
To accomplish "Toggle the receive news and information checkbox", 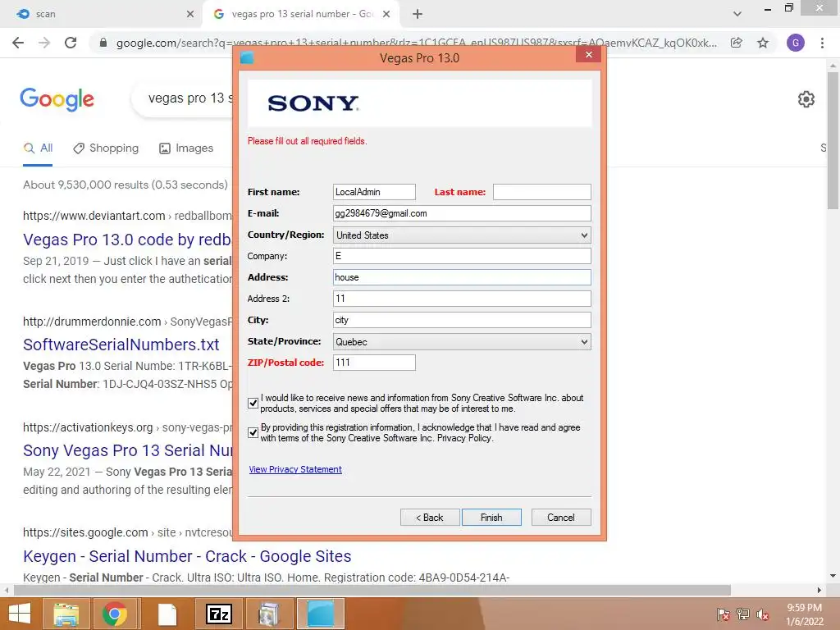I will click(253, 404).
